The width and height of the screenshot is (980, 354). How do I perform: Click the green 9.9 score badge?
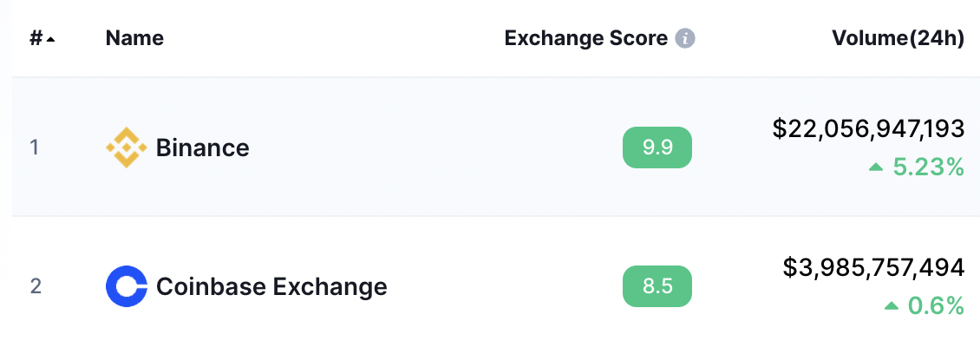click(x=657, y=147)
